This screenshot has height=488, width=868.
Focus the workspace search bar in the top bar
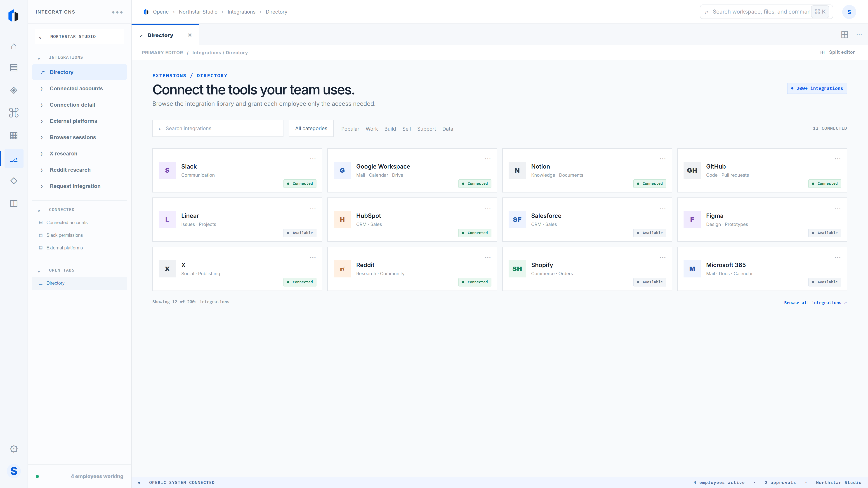766,12
